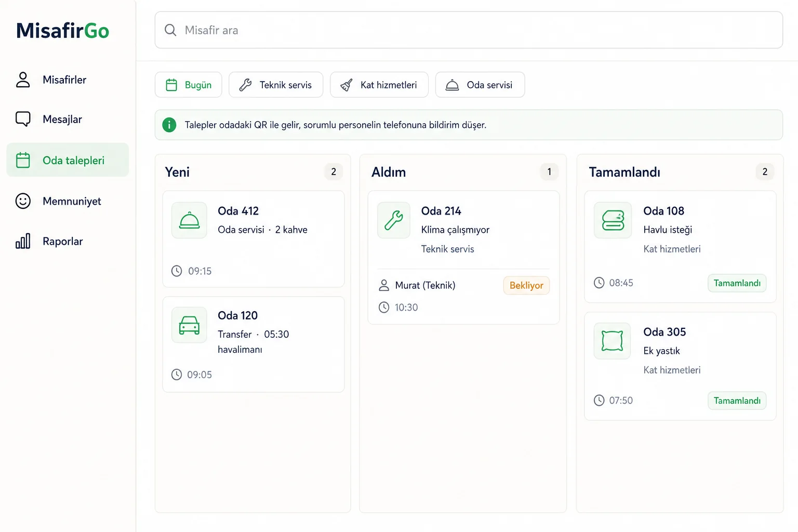Screen dimensions: 798x532
Task: Filter by Oda servisi chip
Action: [x=480, y=85]
